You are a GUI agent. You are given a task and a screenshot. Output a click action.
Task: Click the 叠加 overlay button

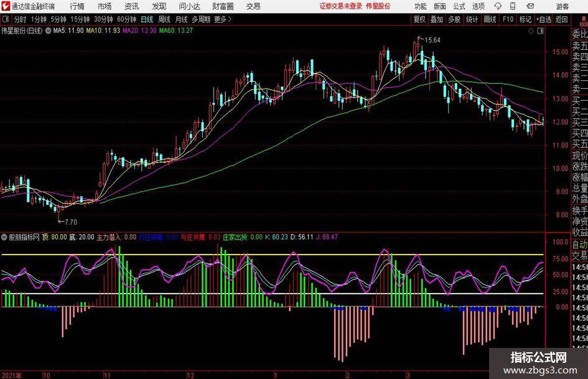(437, 19)
